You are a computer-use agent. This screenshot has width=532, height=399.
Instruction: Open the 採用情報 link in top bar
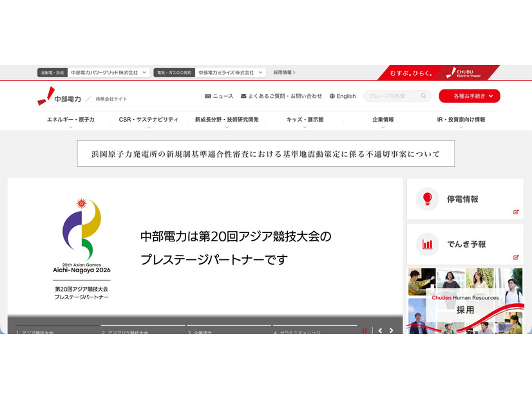[284, 73]
